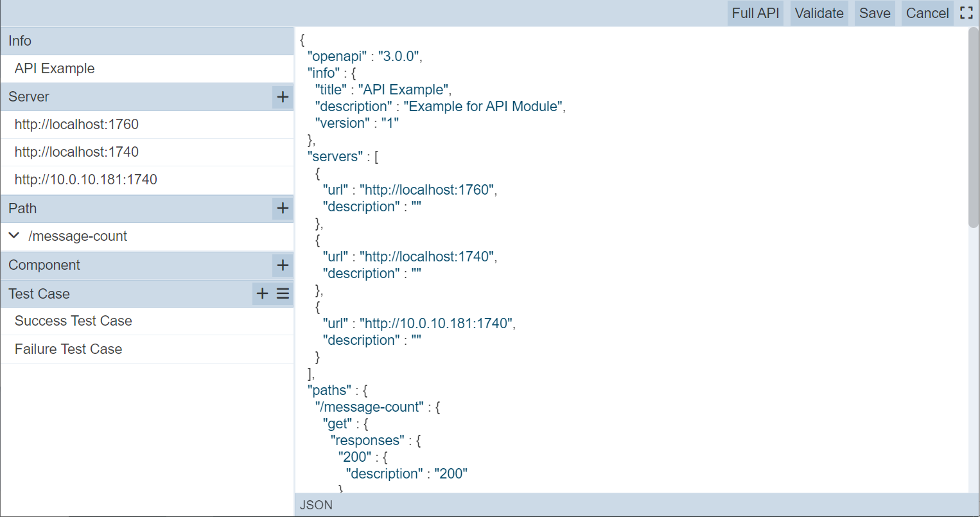This screenshot has height=517, width=980.
Task: Click the vertical scrollbar in JSON editor
Action: coord(973,128)
